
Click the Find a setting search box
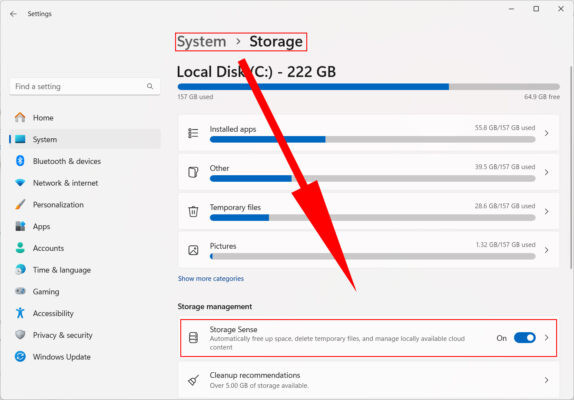[x=85, y=86]
